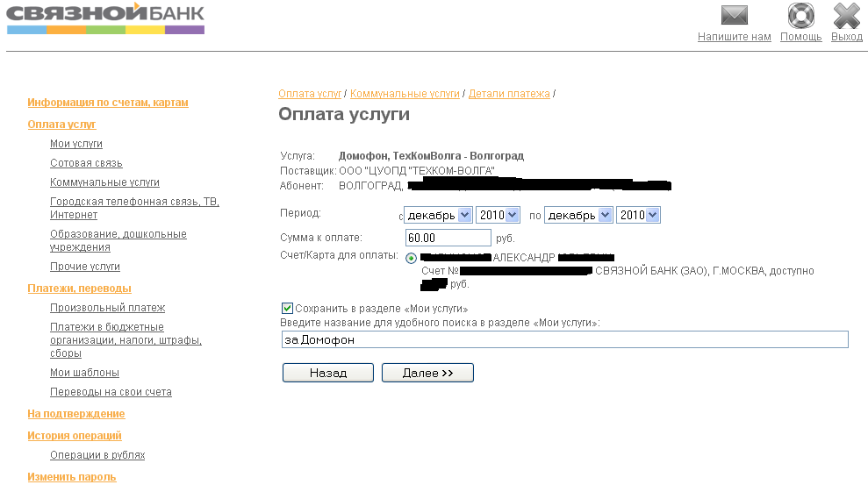868x499 pixels.
Task: Open Мои услуги menu item
Action: pyautogui.click(x=76, y=144)
